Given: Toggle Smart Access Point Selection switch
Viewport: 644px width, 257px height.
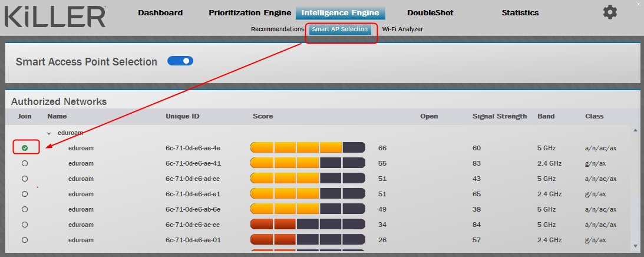Looking at the screenshot, I should coord(180,61).
